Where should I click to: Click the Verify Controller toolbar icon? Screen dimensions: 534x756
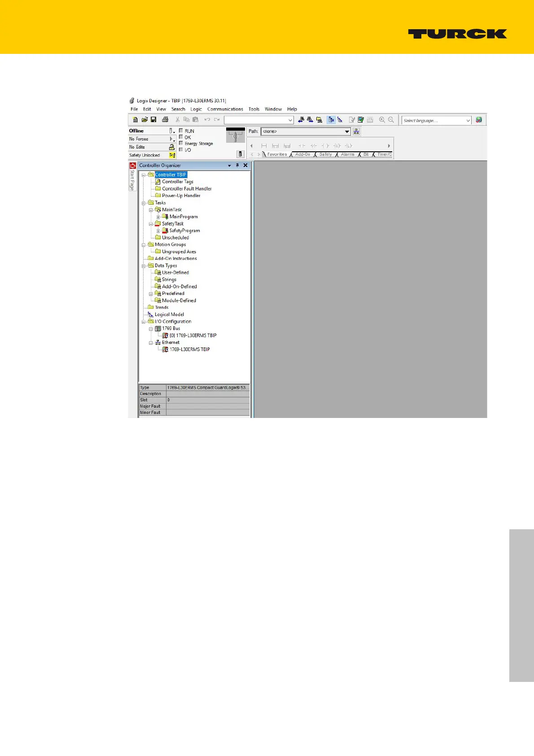(x=361, y=120)
